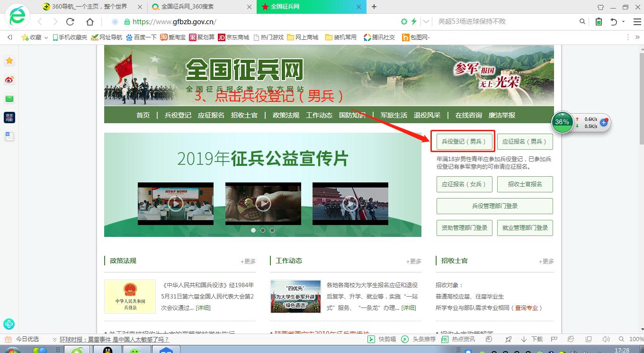Click the Weibo icon in left sidebar
This screenshot has width=644, height=353.
tap(9, 80)
